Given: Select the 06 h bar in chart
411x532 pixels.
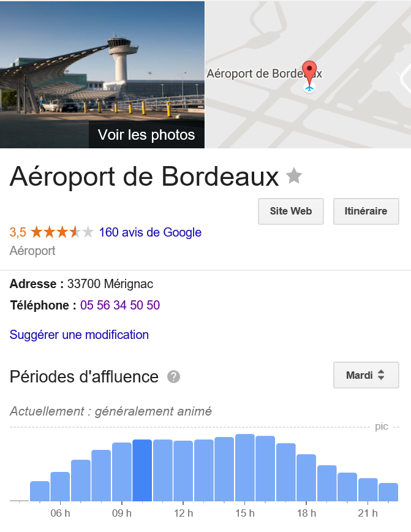Looking at the screenshot, I should 60,487.
